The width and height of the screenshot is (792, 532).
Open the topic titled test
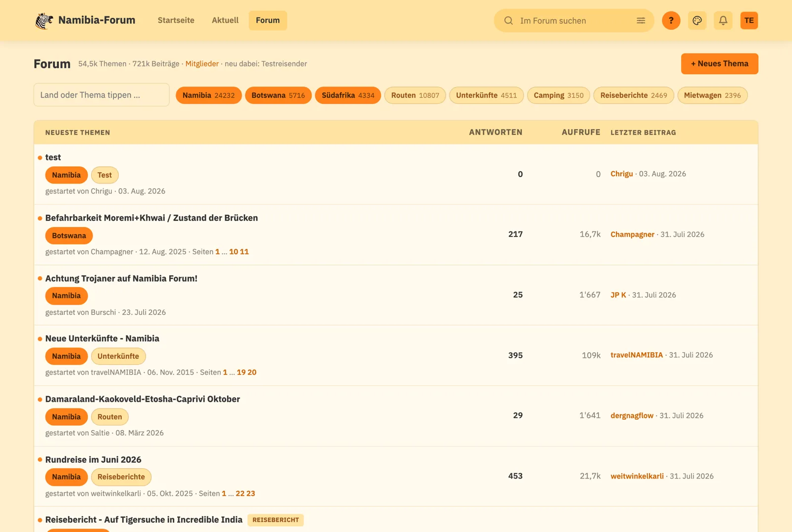click(x=53, y=157)
